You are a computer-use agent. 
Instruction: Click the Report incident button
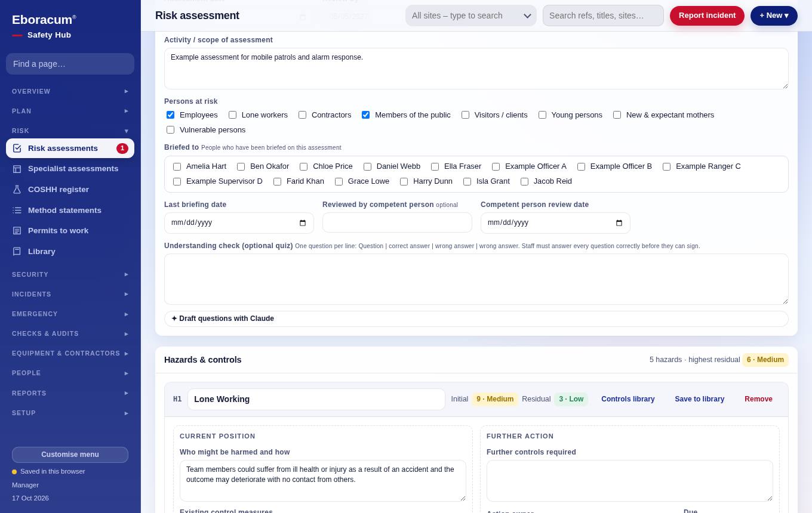point(707,16)
